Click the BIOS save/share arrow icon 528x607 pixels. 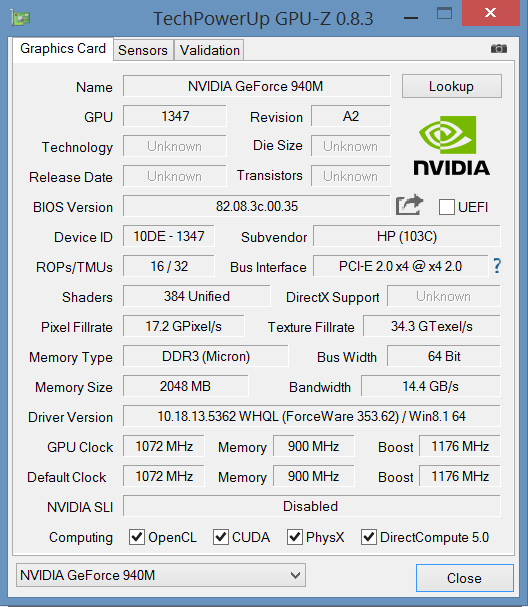[x=409, y=204]
